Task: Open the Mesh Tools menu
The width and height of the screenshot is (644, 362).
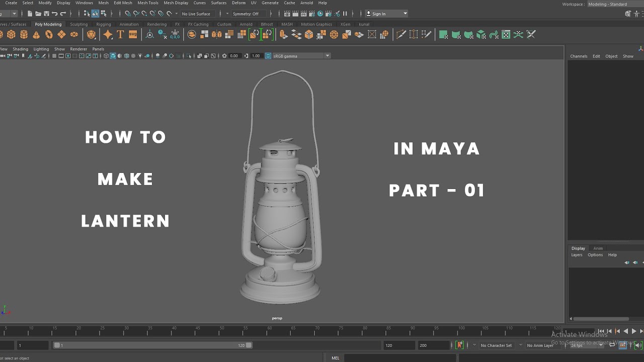Action: [x=148, y=3]
